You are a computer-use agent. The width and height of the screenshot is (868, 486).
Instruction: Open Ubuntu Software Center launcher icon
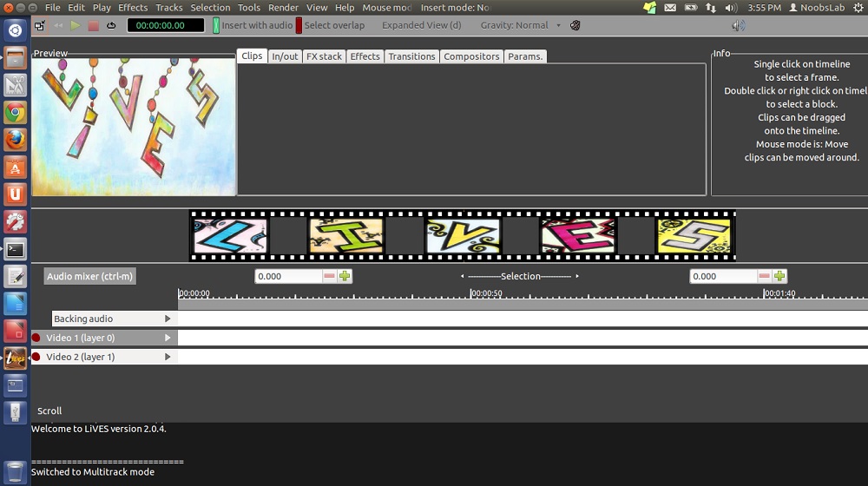pos(15,167)
